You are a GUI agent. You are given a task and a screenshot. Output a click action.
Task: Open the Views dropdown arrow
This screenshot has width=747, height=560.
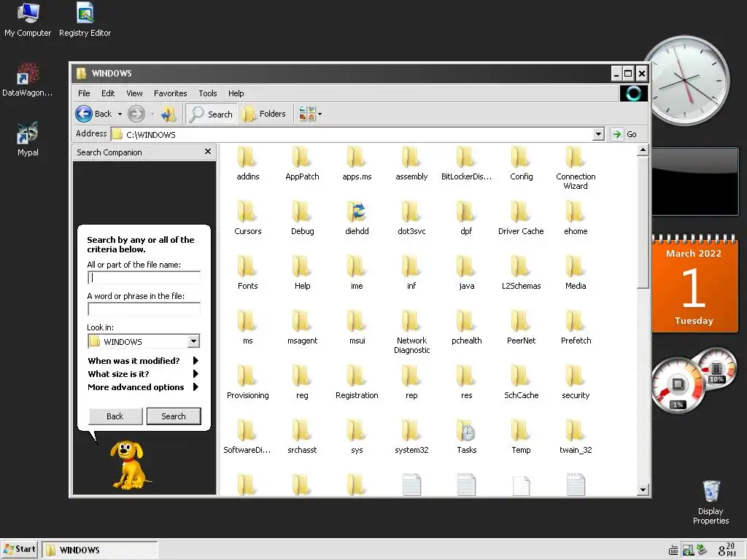coord(320,114)
